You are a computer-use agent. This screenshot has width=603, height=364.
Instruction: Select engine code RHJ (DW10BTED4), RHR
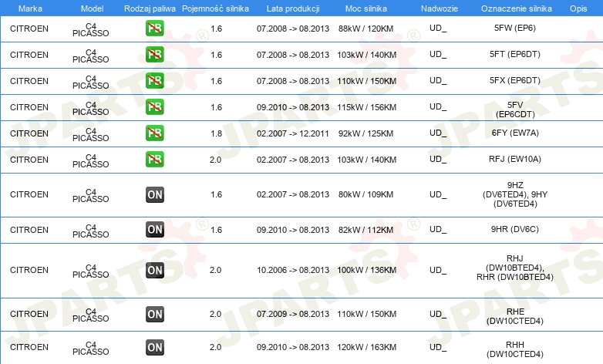(515, 268)
